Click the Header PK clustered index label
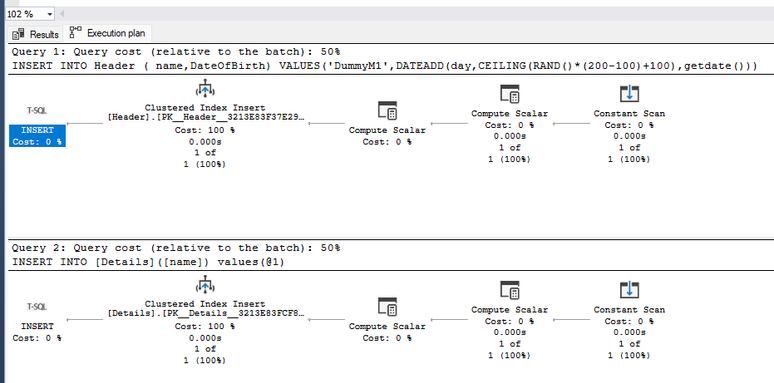This screenshot has width=774, height=383. coord(205,118)
